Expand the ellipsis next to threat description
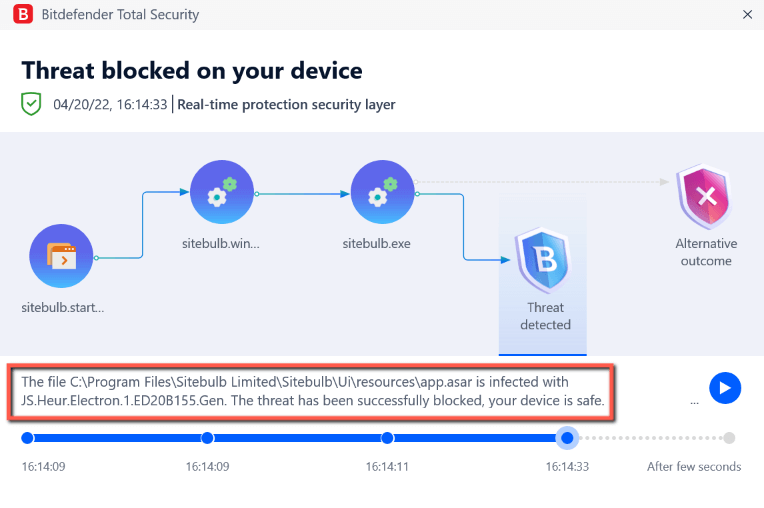764x508 pixels. pos(694,403)
